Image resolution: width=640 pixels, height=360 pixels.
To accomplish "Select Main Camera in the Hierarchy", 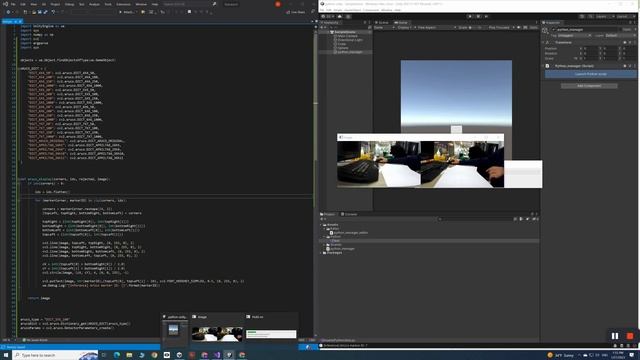I will point(347,36).
